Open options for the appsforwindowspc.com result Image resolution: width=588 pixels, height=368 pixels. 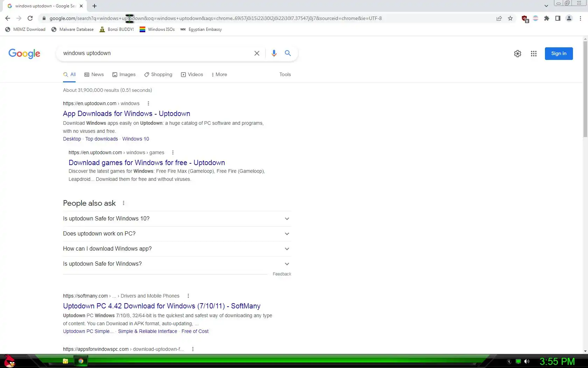coord(193,349)
